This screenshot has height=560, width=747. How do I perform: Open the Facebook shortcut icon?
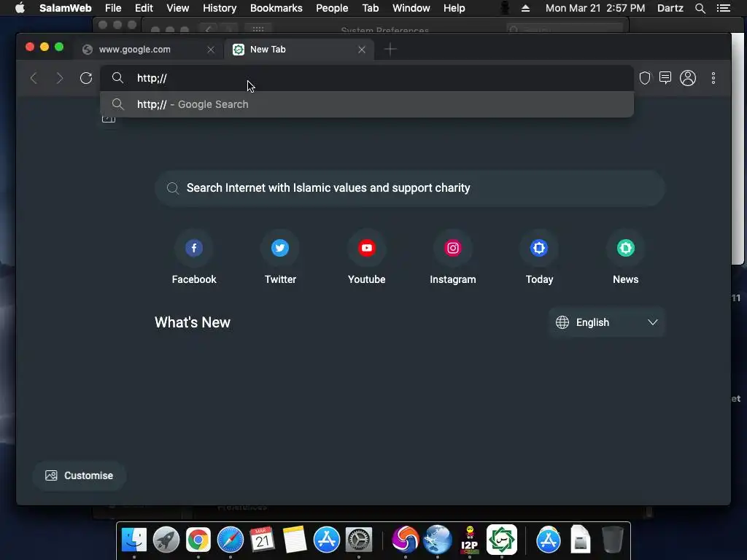point(194,248)
